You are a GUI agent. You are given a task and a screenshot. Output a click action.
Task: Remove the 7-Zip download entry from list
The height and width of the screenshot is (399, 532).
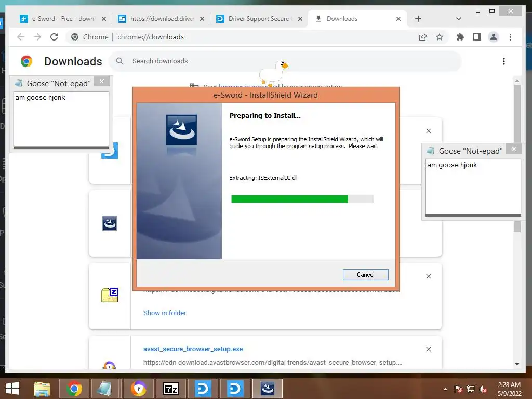pos(429,276)
